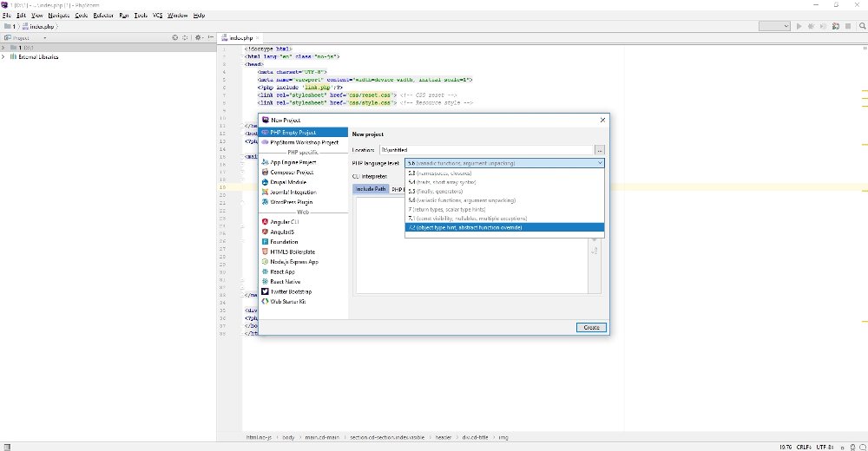Select the Composer Project type

click(292, 172)
